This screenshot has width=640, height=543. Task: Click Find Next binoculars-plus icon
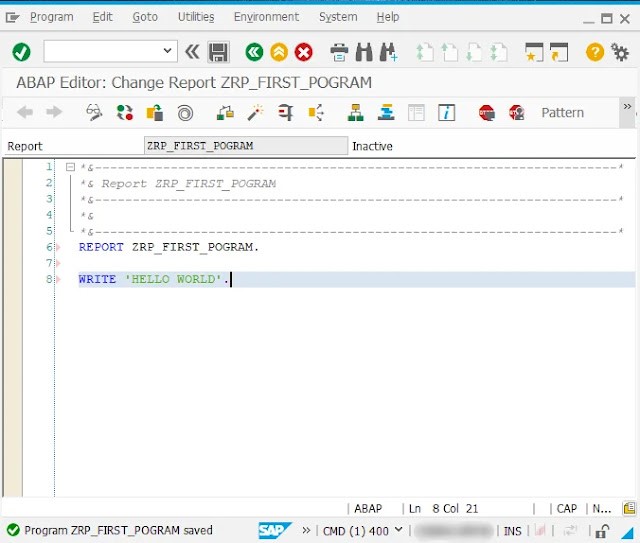(x=388, y=52)
